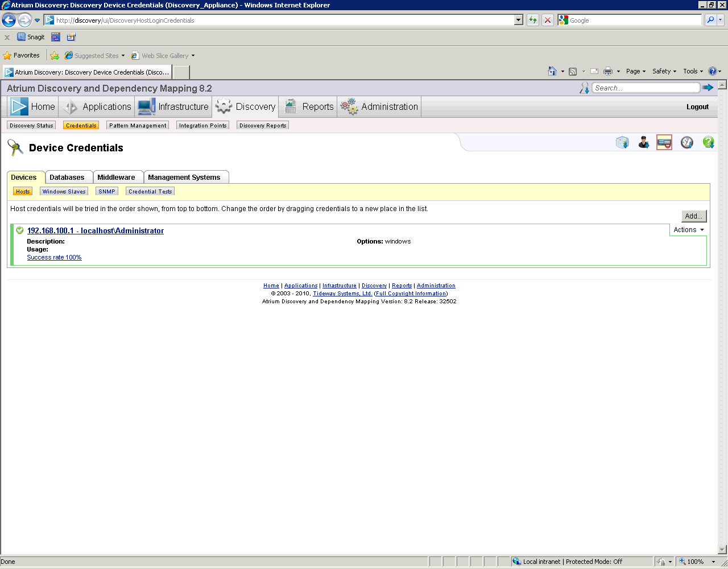Open Discovery Status page
Image resolution: width=728 pixels, height=569 pixels.
pos(31,125)
